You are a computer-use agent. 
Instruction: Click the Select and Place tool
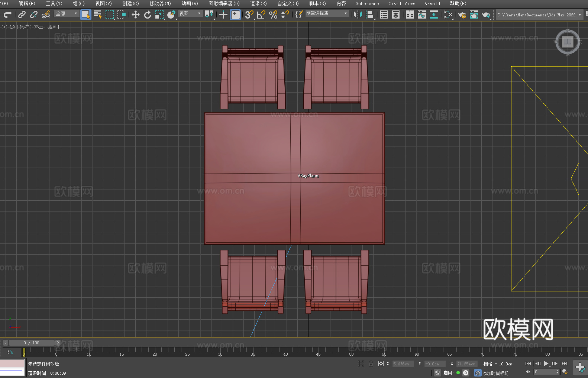pos(171,14)
